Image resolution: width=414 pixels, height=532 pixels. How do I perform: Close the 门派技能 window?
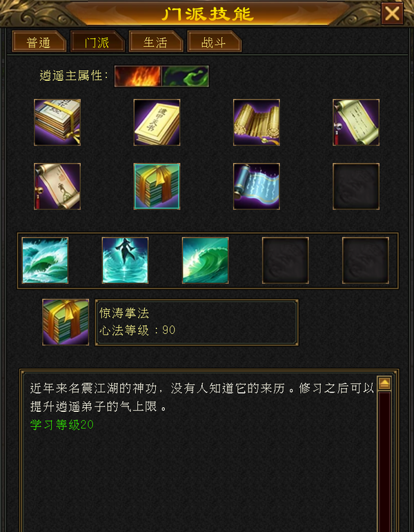tap(393, 13)
